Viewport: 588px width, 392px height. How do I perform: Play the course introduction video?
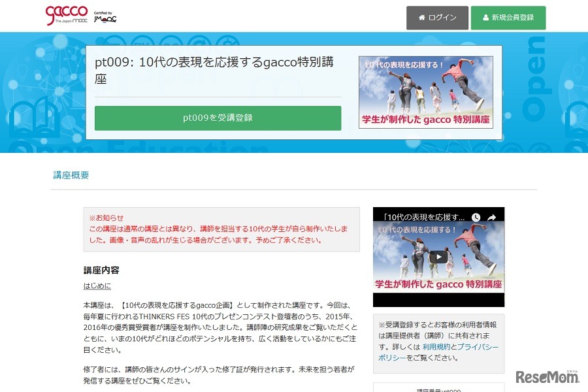[x=438, y=257]
